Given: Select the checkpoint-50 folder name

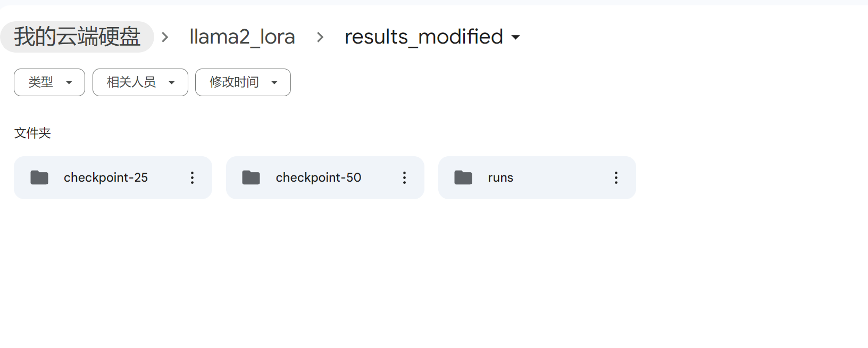Looking at the screenshot, I should (x=318, y=177).
